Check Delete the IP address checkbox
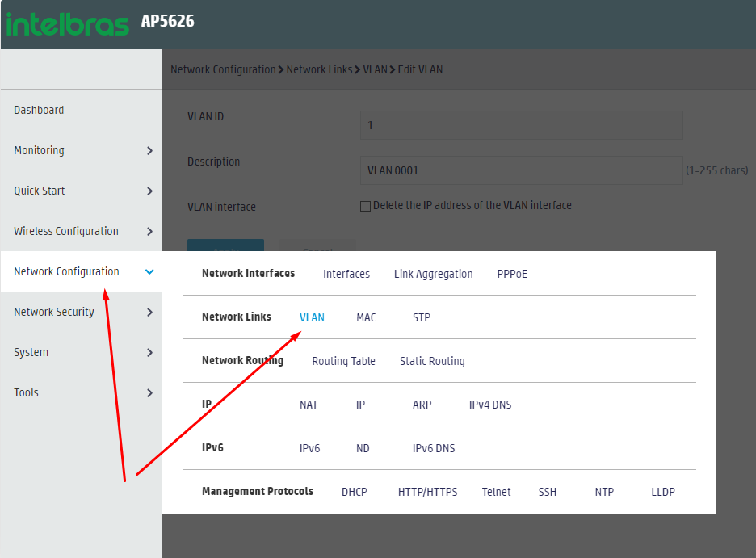Screen dimensions: 756x558 [x=365, y=206]
